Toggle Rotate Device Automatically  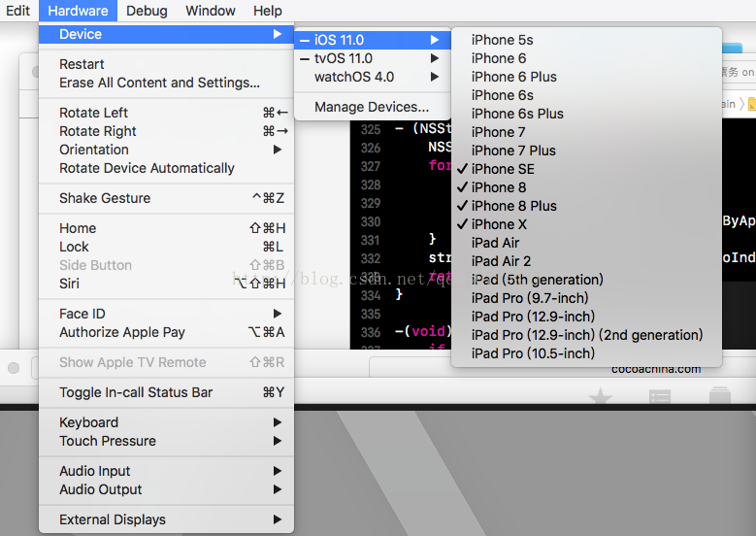(166, 168)
